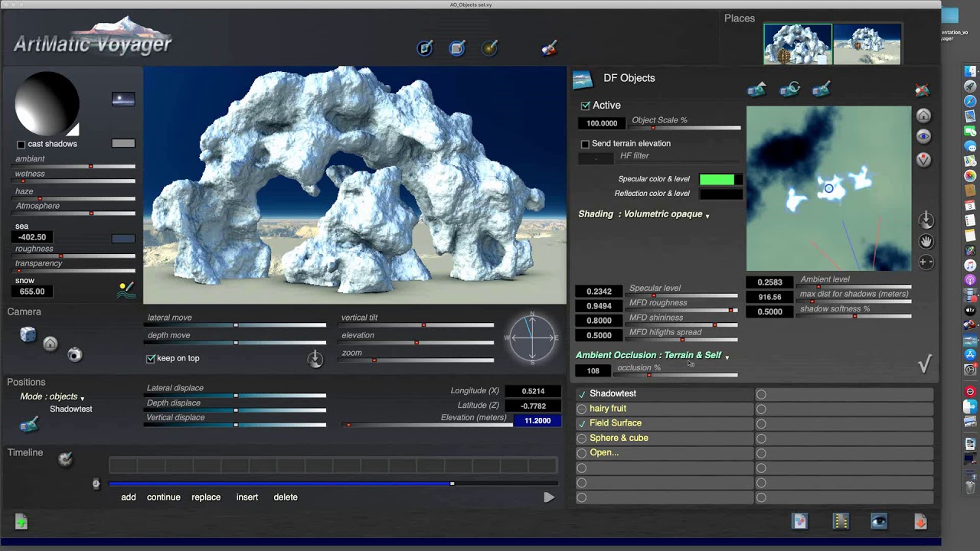Select the hand pan tool beside map
The image size is (980, 551).
[x=926, y=241]
